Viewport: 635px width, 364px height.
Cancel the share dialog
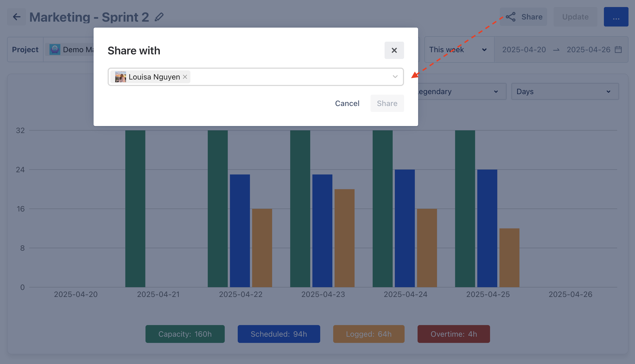[347, 103]
